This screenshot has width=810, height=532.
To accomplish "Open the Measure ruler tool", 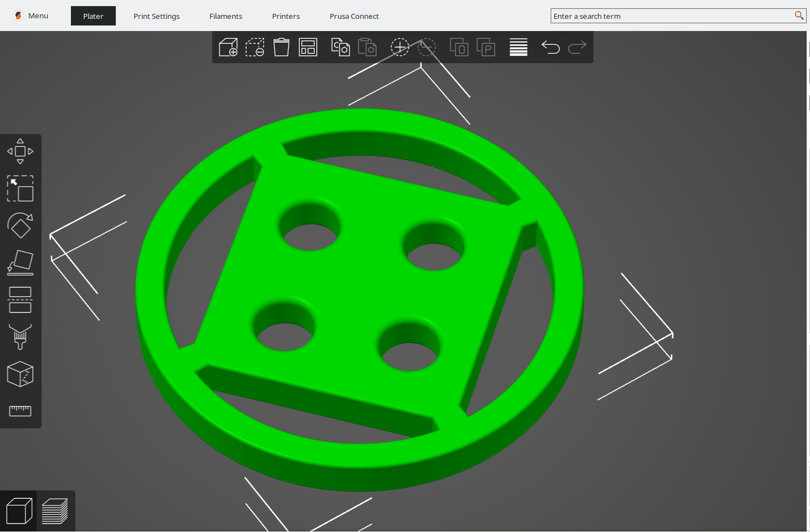I will (20, 411).
